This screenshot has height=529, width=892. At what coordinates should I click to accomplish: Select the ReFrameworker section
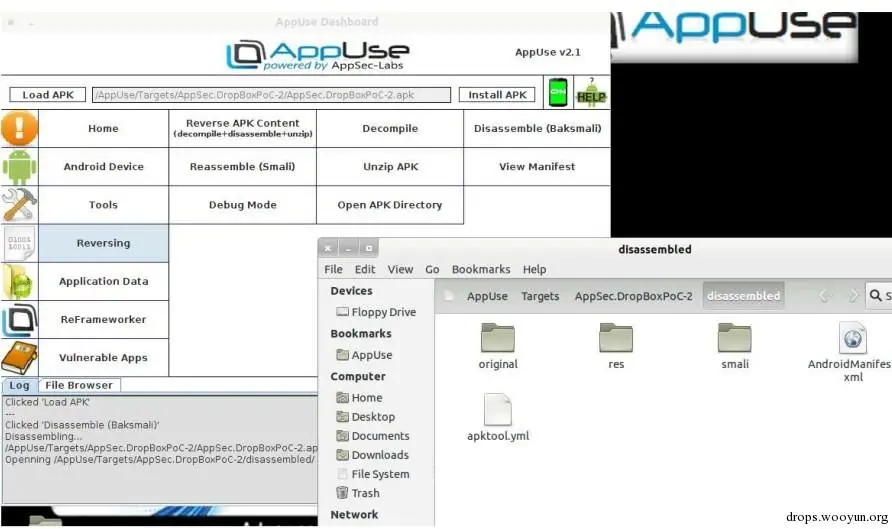[104, 320]
